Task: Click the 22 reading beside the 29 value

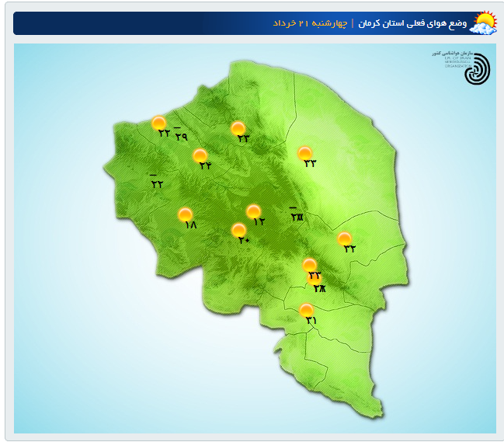Action: coord(164,132)
